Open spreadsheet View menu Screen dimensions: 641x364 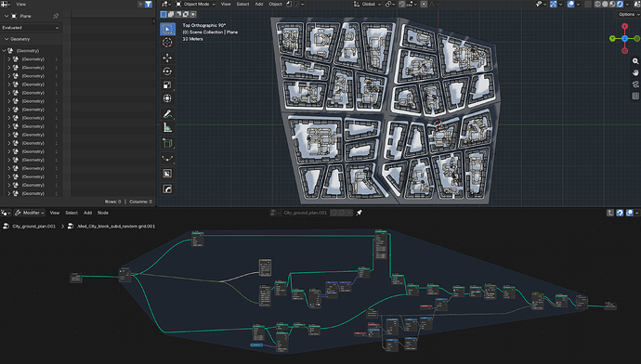[x=20, y=4]
